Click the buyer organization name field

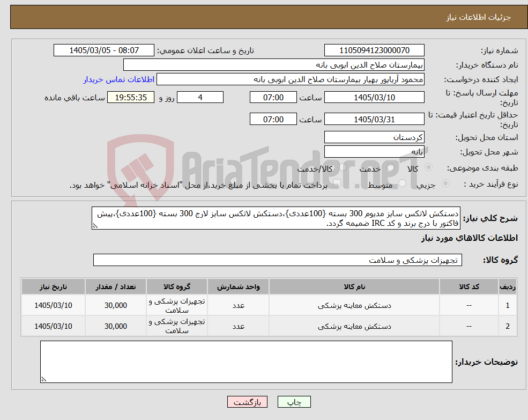[x=274, y=65]
